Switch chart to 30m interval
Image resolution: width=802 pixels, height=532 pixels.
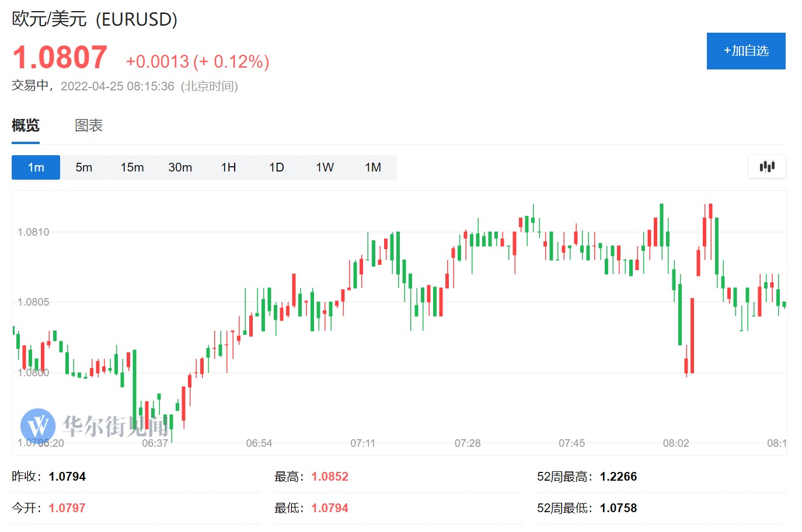(x=180, y=167)
